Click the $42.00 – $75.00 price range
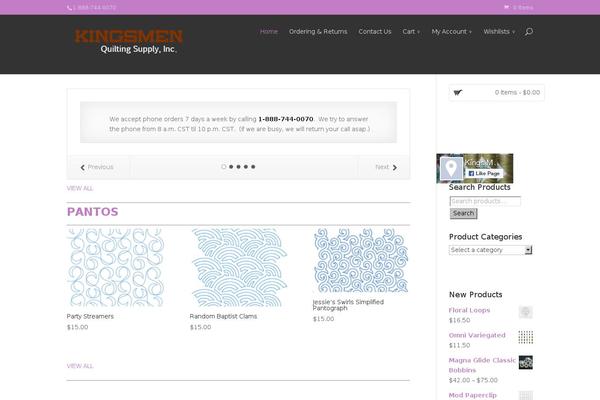This screenshot has width=600, height=400. 473,380
